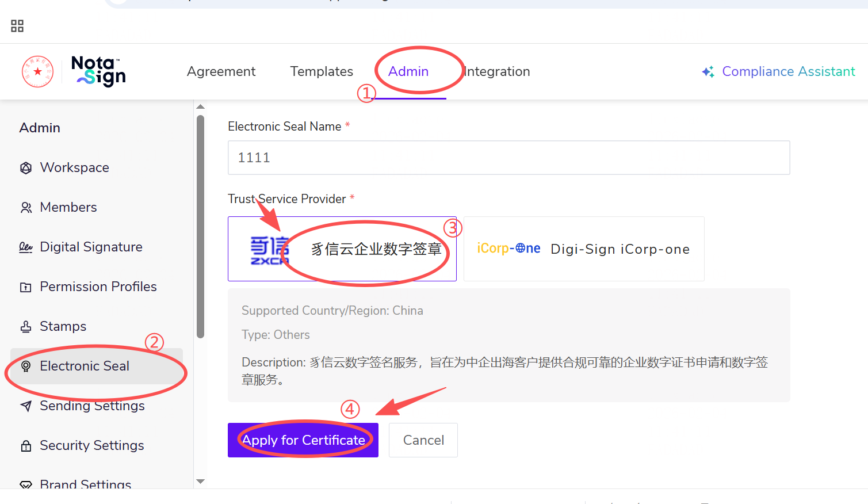Viewport: 868px width, 504px height.
Task: Select Digi-Sign iCorp-one provider option
Action: [583, 249]
